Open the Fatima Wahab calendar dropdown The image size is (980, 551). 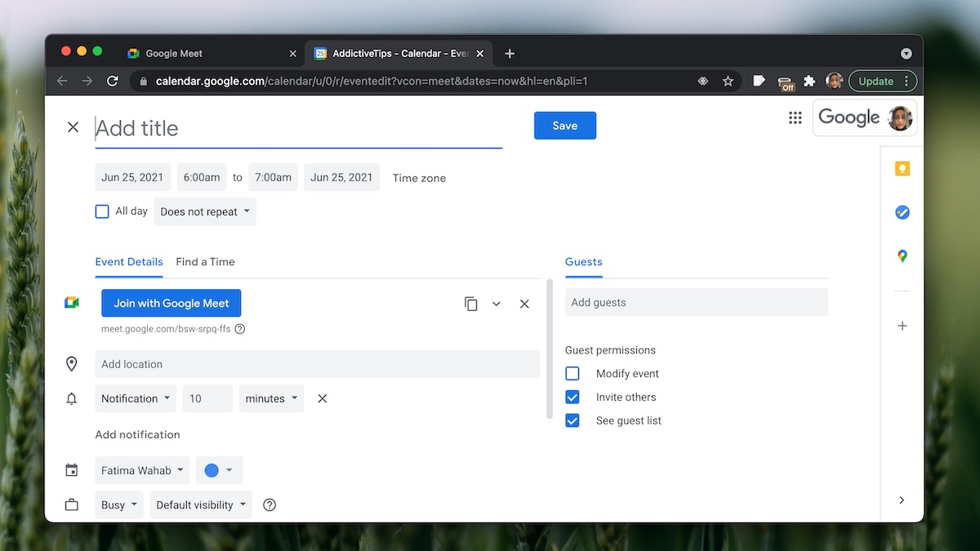point(142,470)
